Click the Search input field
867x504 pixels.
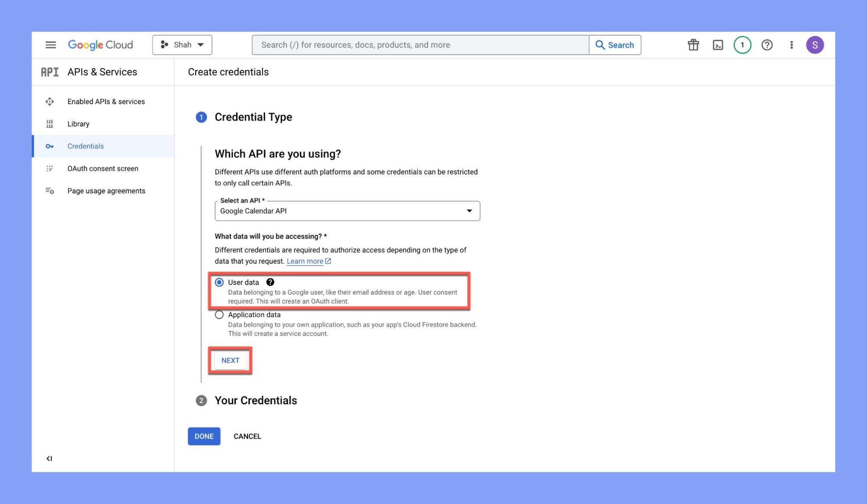click(420, 45)
